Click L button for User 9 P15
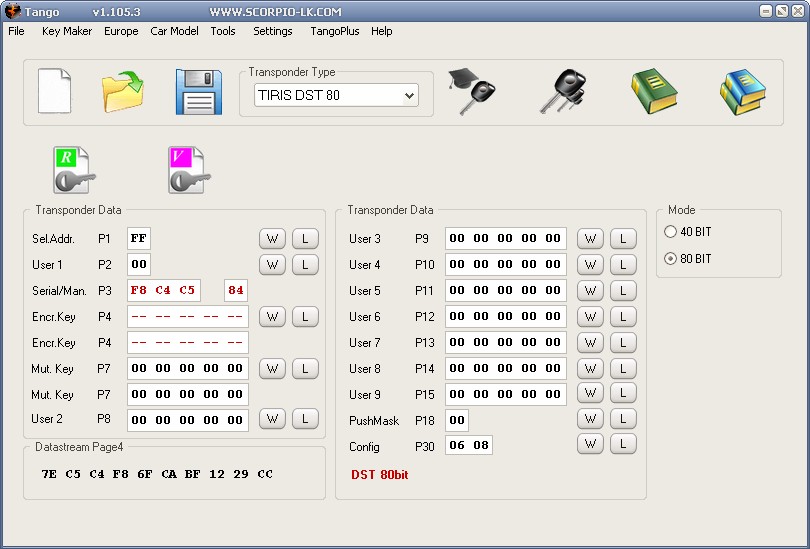The width and height of the screenshot is (810, 549). (x=623, y=393)
